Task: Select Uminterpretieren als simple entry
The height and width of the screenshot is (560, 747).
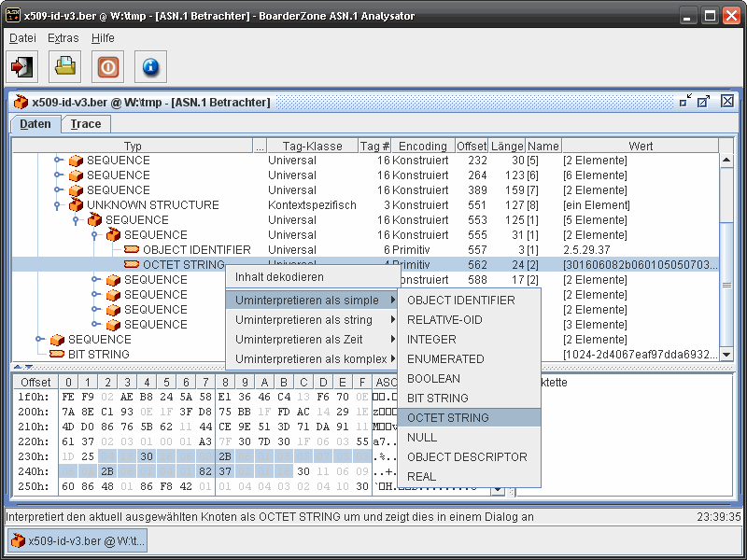Action: pos(312,300)
